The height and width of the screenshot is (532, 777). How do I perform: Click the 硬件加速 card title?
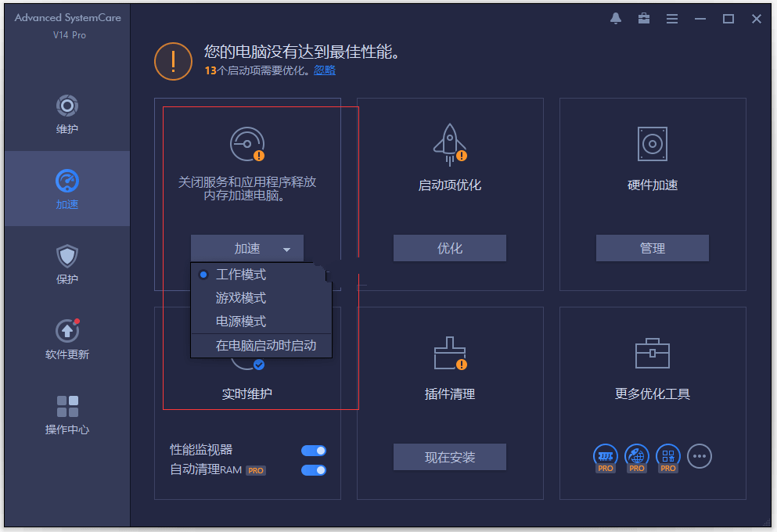click(652, 185)
